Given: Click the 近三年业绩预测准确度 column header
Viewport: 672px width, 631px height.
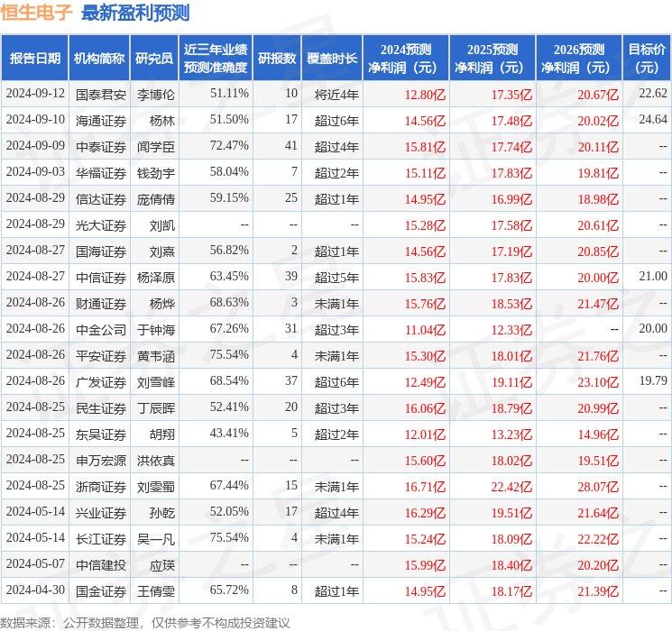Looking at the screenshot, I should [x=216, y=59].
